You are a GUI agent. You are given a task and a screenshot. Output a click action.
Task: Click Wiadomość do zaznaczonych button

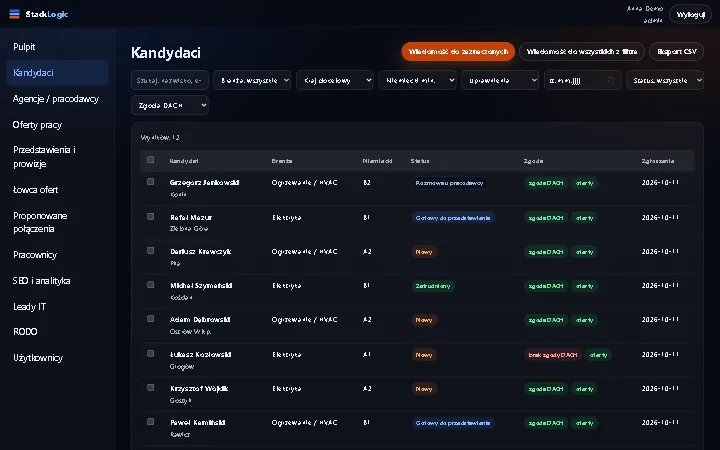click(458, 51)
